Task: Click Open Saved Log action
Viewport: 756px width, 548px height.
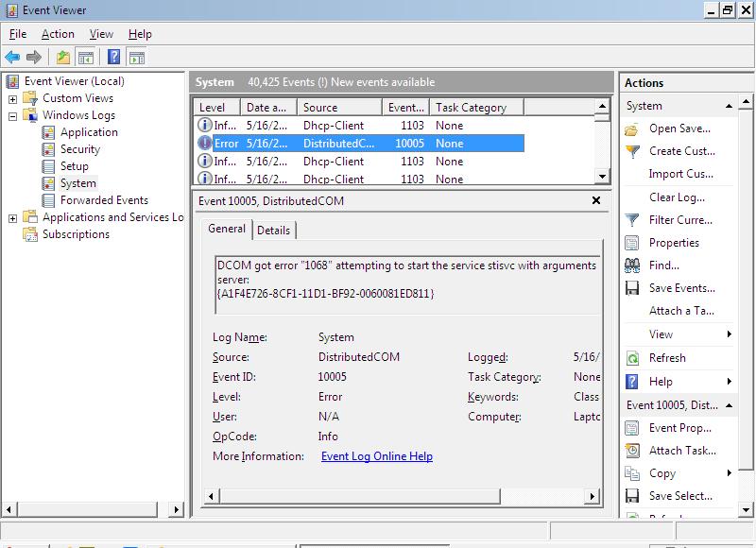Action: pos(679,128)
